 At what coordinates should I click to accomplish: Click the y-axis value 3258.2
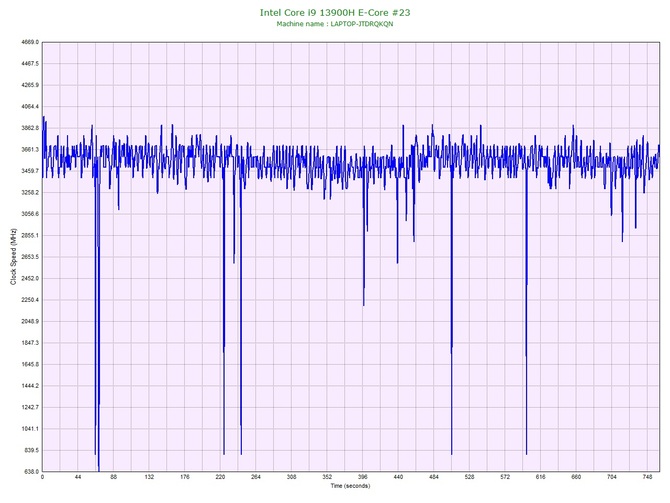[30, 192]
